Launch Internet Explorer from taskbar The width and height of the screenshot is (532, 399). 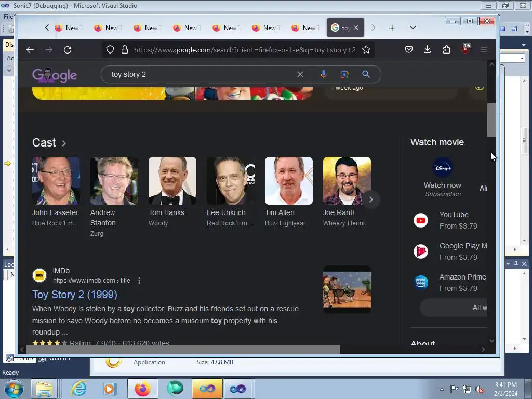(x=79, y=389)
